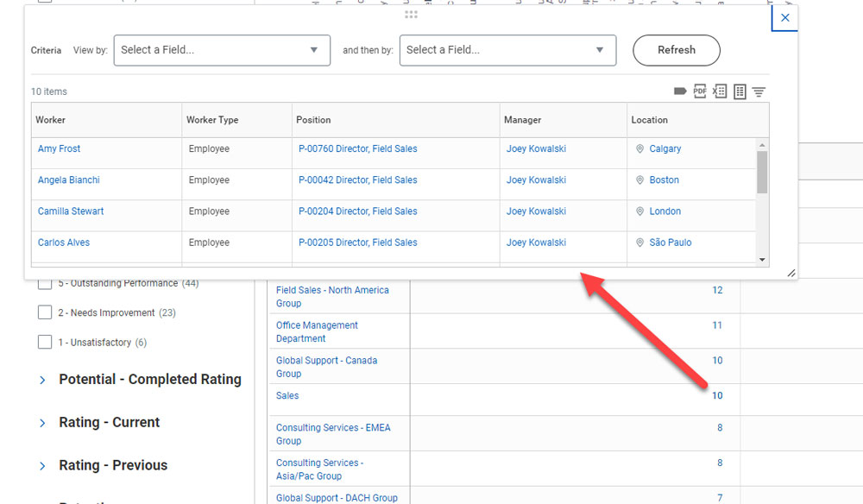Expand the Rating - Current section
The height and width of the screenshot is (504, 863).
click(x=42, y=423)
